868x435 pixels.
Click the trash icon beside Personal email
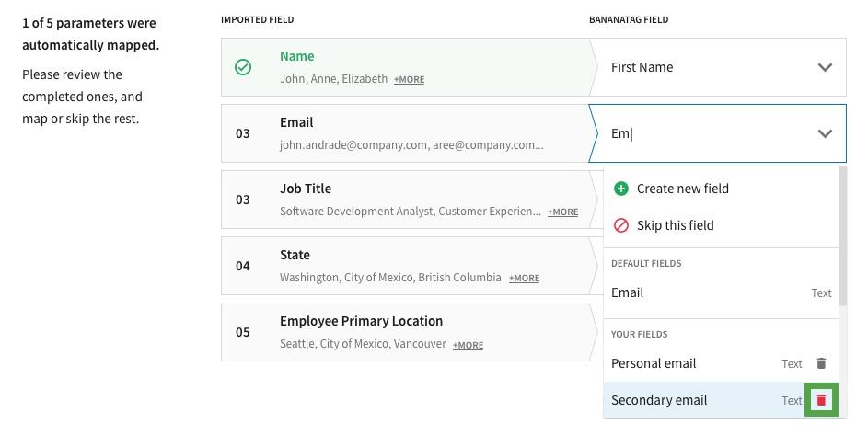pyautogui.click(x=821, y=363)
